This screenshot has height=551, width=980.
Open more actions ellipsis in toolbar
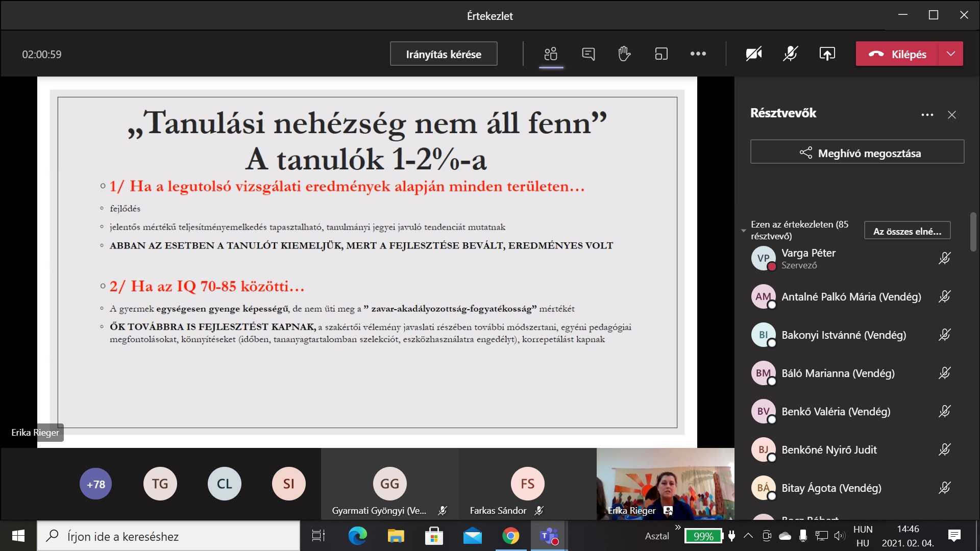coord(698,54)
